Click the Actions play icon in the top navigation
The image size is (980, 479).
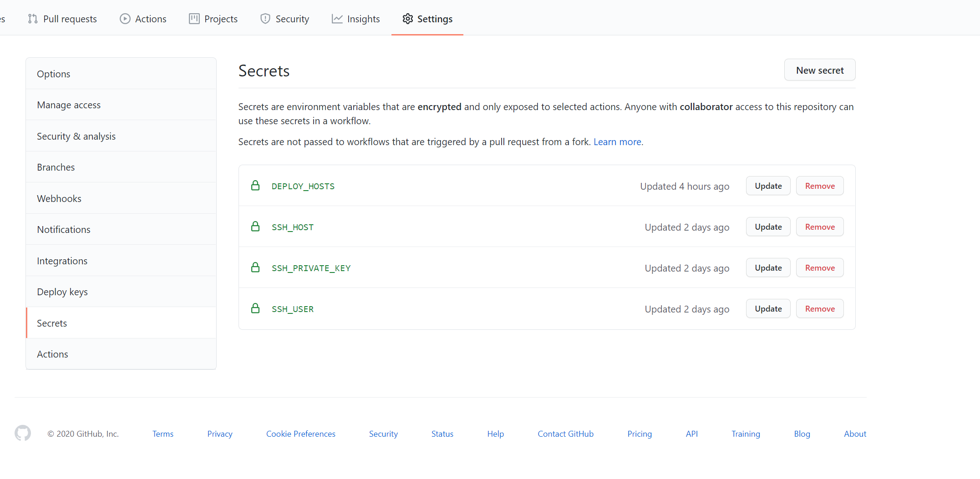[x=125, y=19]
